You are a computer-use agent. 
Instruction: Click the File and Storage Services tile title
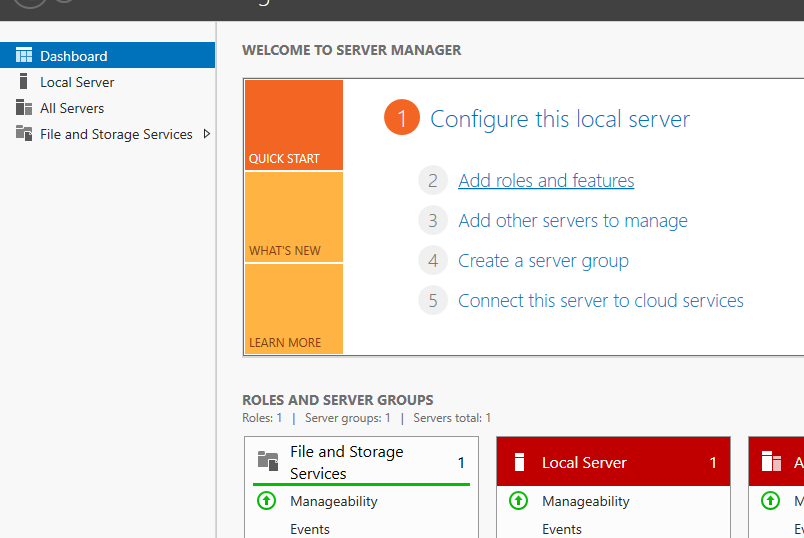click(346, 462)
